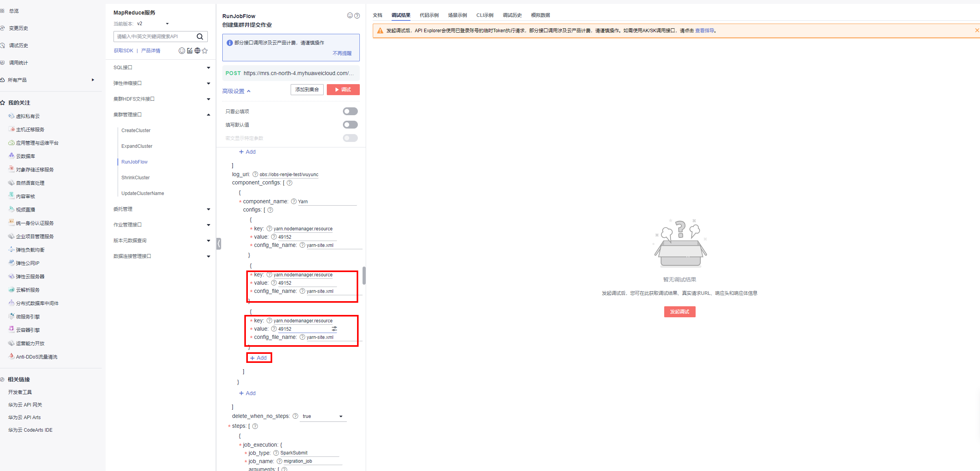
Task: Click the settings slider icon in value field
Action: pos(334,329)
